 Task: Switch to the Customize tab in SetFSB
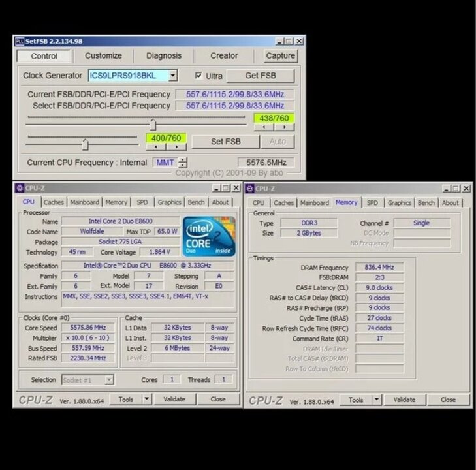[x=103, y=56]
